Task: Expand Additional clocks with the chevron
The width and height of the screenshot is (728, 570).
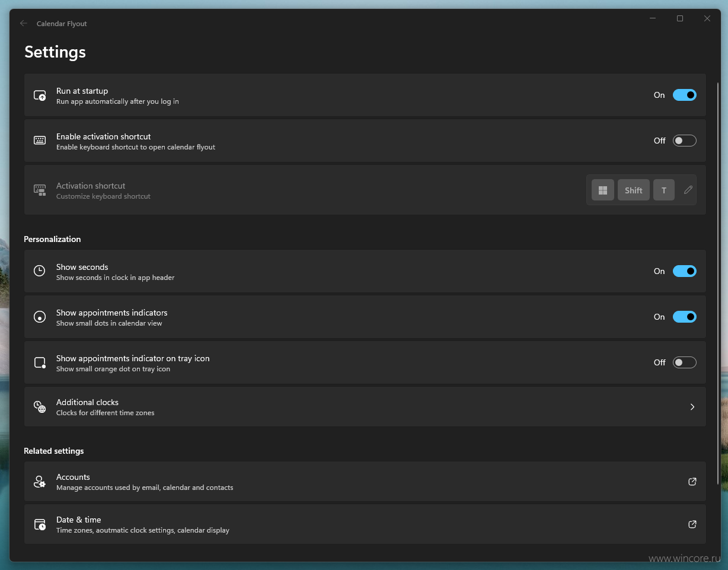Action: coord(692,407)
